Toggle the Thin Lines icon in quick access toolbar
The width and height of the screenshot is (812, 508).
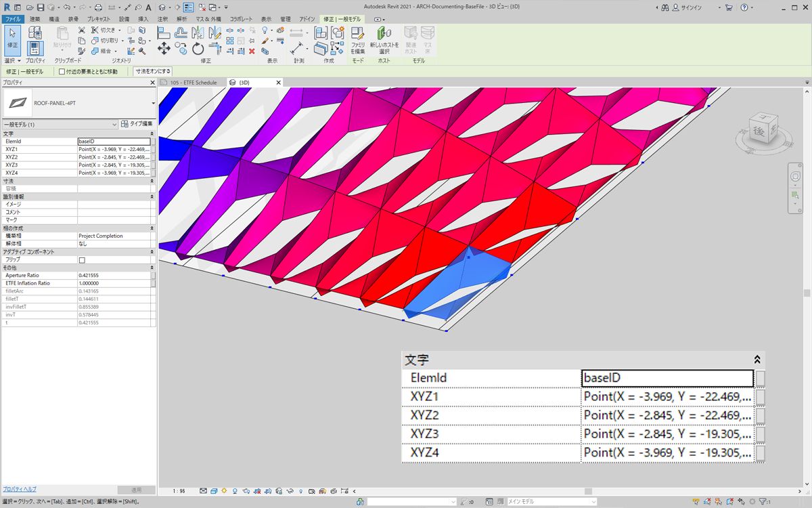click(188, 7)
